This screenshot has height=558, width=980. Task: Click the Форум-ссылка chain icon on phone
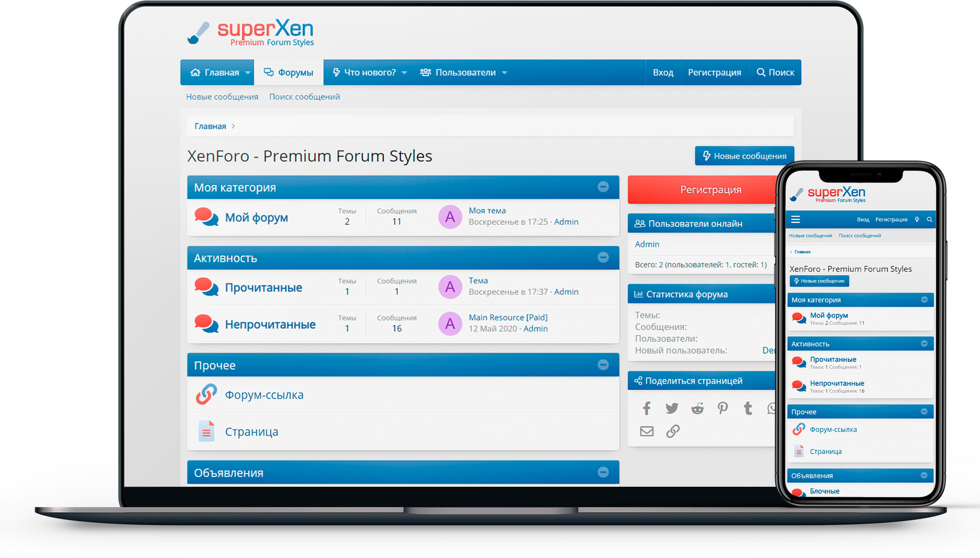tap(799, 429)
